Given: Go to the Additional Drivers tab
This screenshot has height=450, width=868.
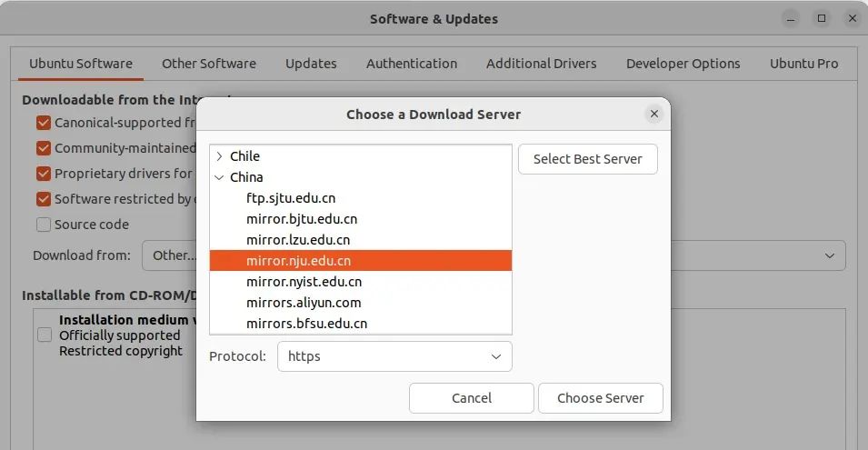Looking at the screenshot, I should pos(541,64).
